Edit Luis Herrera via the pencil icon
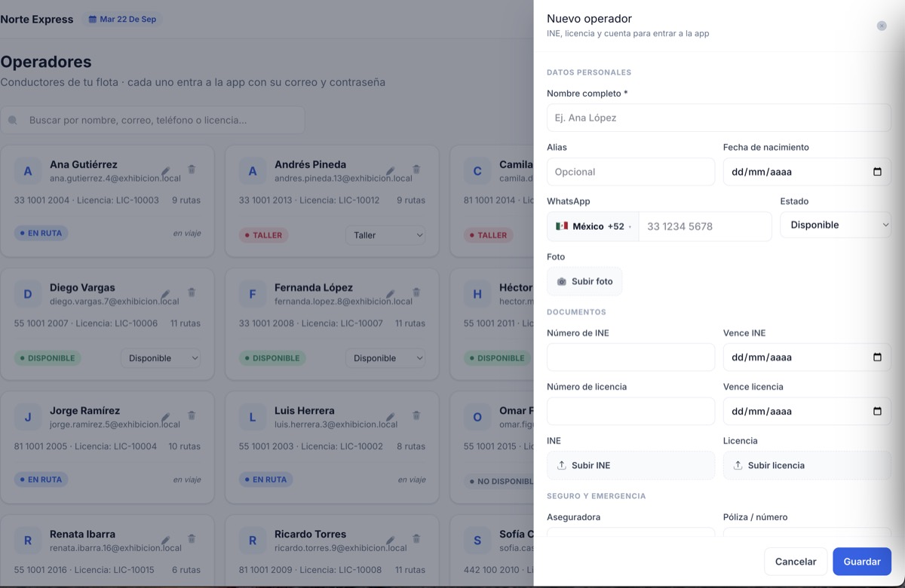This screenshot has width=905, height=588. [390, 416]
